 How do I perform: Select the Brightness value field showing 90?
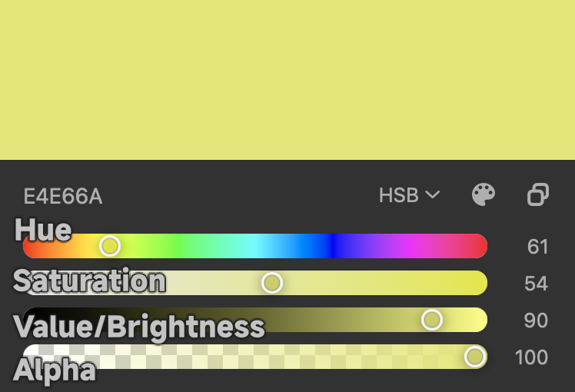pyautogui.click(x=536, y=321)
